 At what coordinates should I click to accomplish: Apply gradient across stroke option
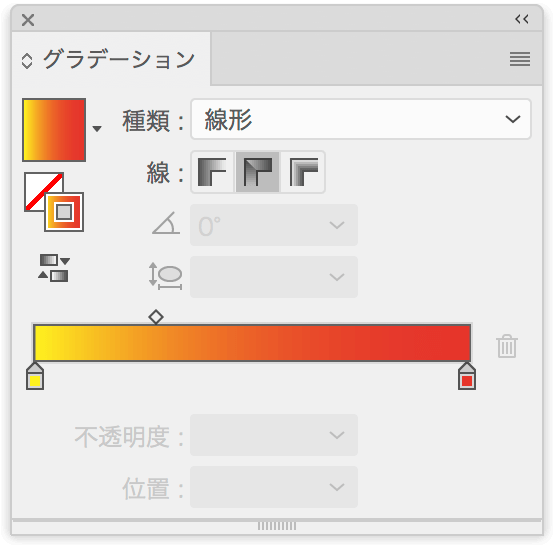[x=303, y=172]
